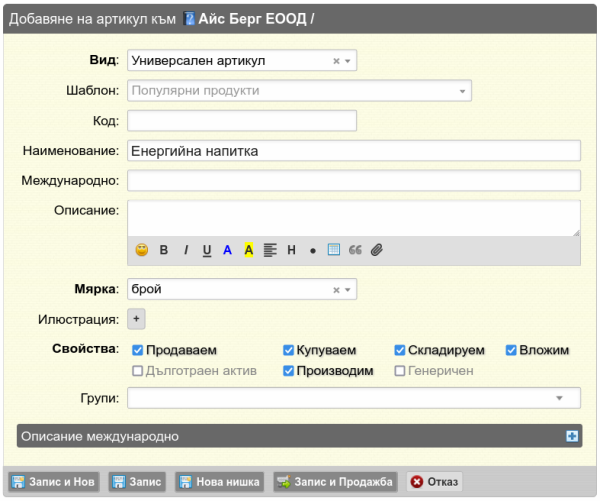Screen dimensions: 600x501
Task: Uncheck the Купуваем checkbox
Action: pos(288,350)
